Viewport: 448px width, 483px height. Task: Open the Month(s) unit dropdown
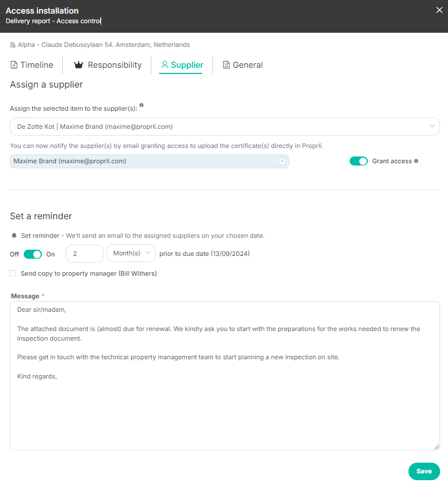131,254
